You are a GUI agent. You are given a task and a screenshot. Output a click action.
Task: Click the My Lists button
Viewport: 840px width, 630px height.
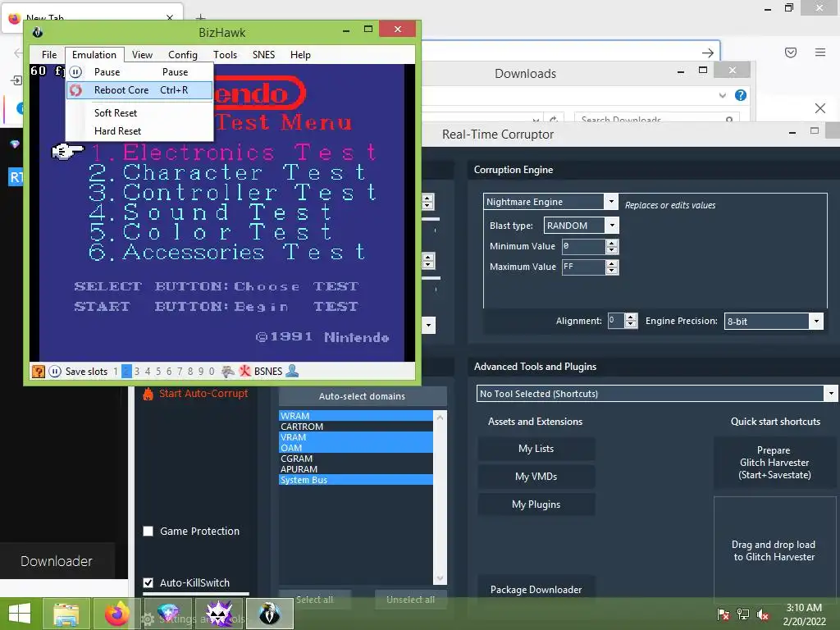[x=536, y=449]
